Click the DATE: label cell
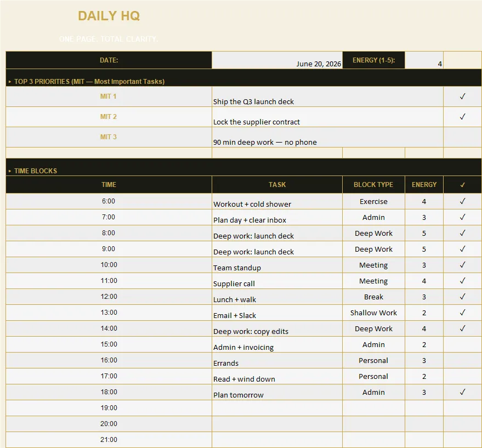The image size is (482, 448). (x=109, y=60)
